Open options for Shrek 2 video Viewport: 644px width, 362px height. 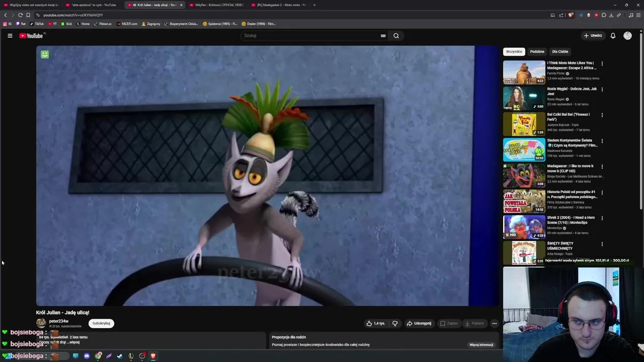(x=602, y=218)
